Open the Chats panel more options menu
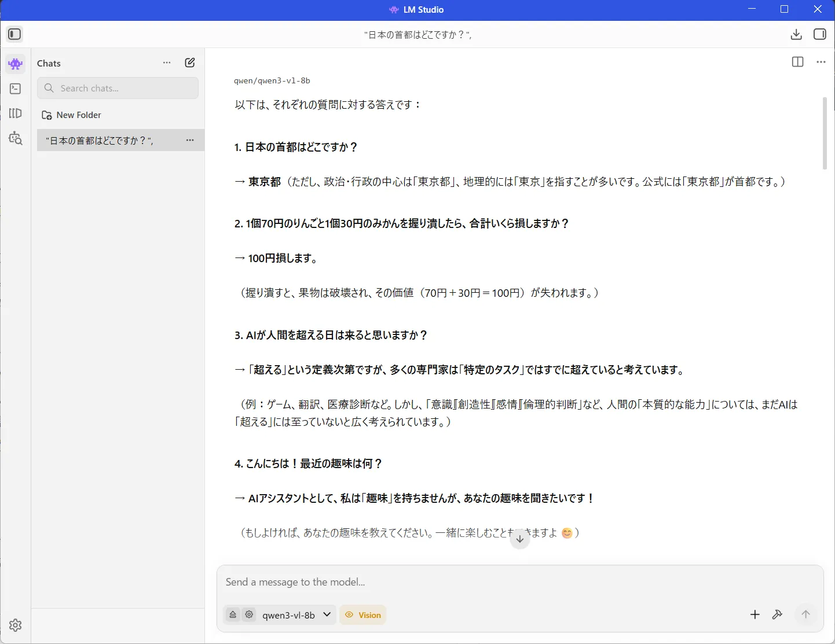Screen dimensions: 835x644 167,62
